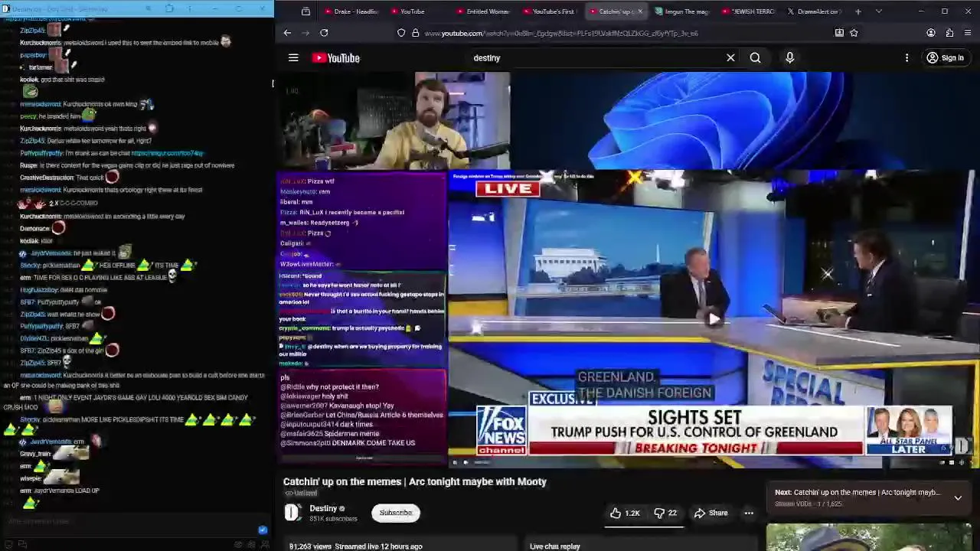Expand the list all tabs dropdown
This screenshot has width=980, height=551.
coord(878,11)
